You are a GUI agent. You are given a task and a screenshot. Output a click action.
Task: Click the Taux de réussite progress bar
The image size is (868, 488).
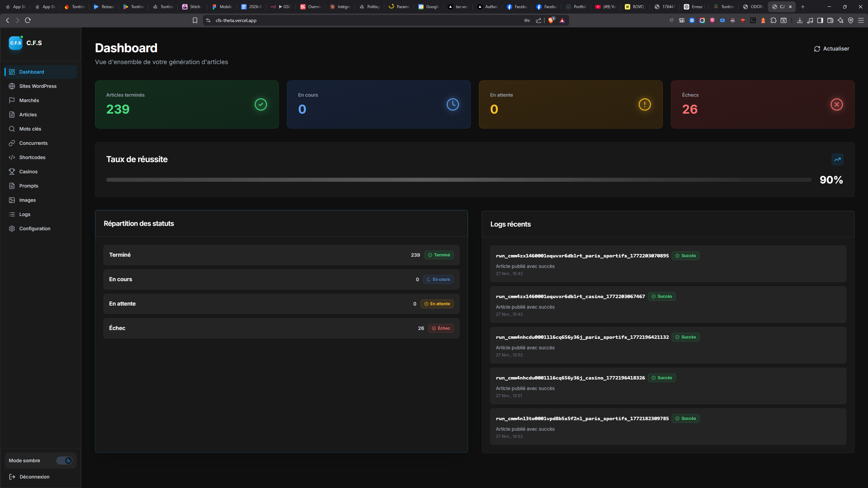[459, 180]
